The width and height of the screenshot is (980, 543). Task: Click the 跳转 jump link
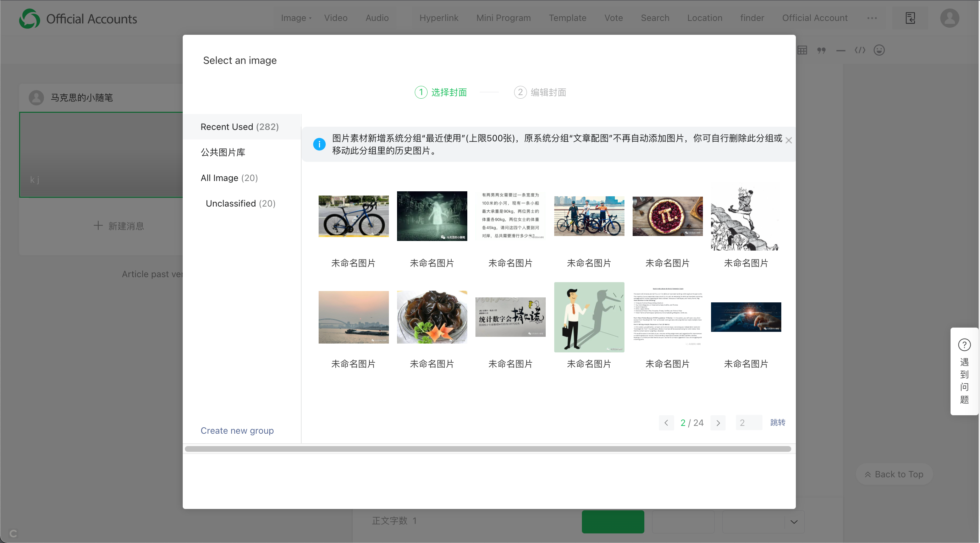[777, 422]
